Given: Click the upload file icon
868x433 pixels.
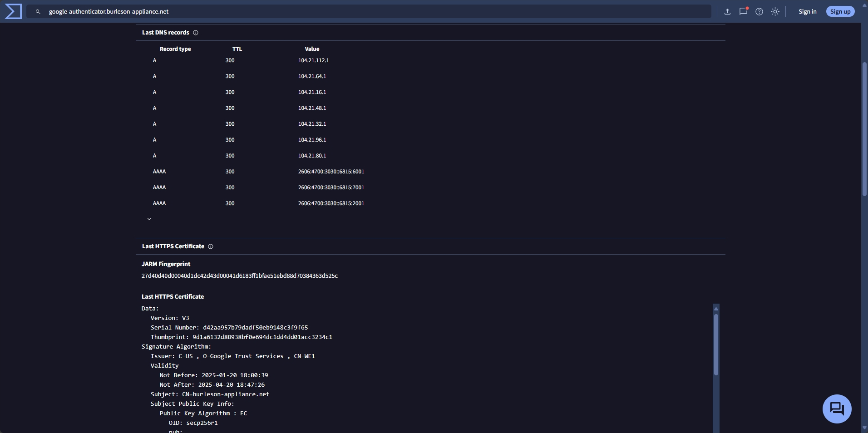Looking at the screenshot, I should (x=727, y=12).
